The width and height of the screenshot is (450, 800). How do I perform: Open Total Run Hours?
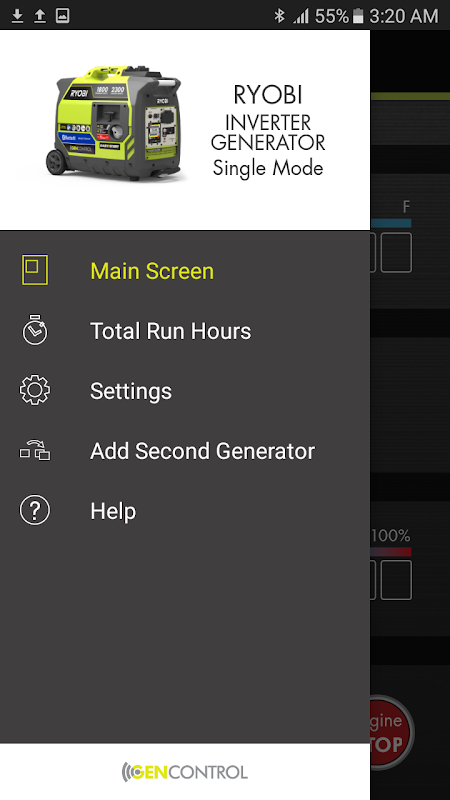pos(170,331)
